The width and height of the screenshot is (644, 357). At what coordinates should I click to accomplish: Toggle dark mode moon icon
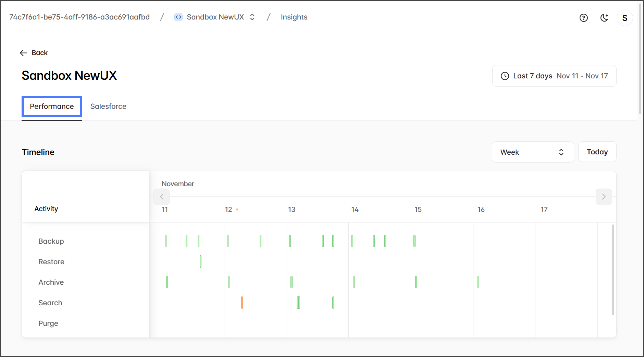coord(604,18)
